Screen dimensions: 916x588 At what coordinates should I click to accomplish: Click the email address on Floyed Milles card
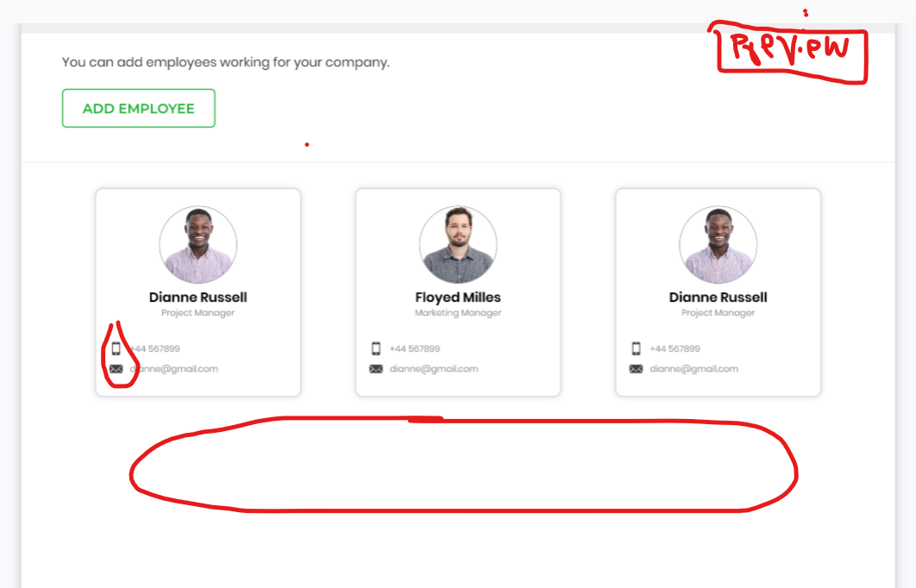click(x=434, y=369)
